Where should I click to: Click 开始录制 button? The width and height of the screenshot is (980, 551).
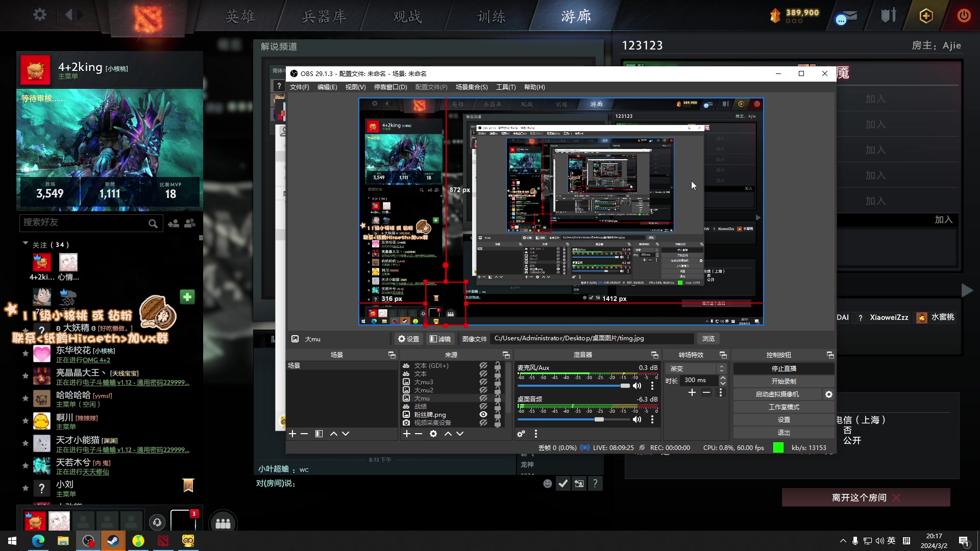[x=784, y=381]
